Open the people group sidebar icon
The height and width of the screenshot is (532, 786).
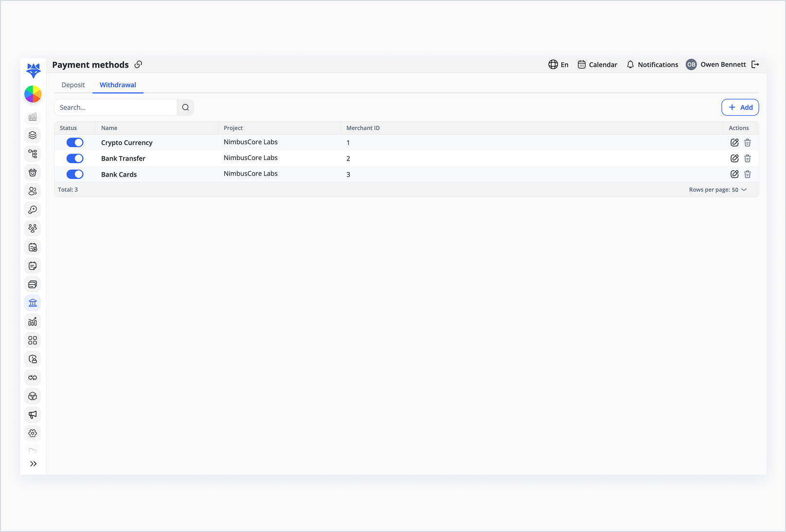click(x=33, y=228)
